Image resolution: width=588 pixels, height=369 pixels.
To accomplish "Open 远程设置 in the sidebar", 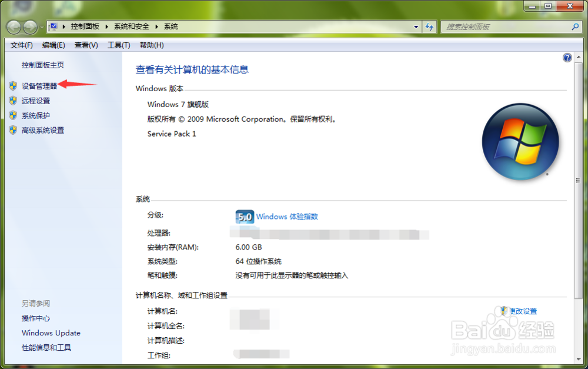I will click(x=36, y=101).
